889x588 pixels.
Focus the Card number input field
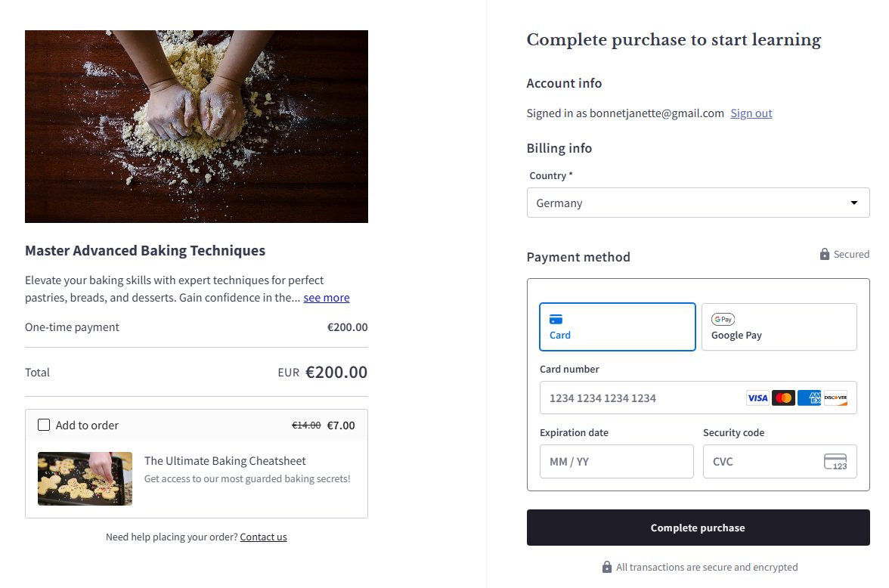[643, 398]
